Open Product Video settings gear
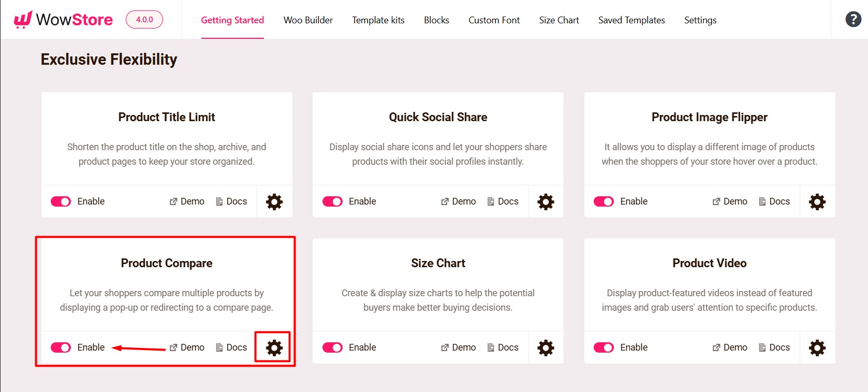 pyautogui.click(x=817, y=347)
